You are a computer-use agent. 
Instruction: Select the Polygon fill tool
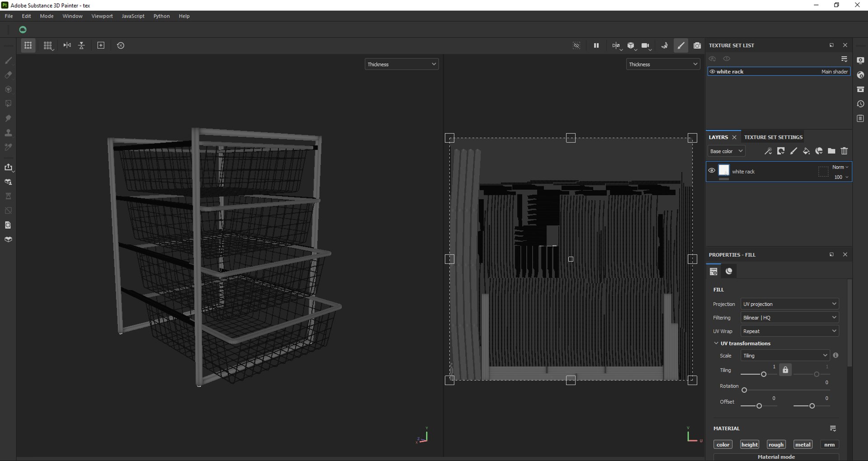click(8, 103)
